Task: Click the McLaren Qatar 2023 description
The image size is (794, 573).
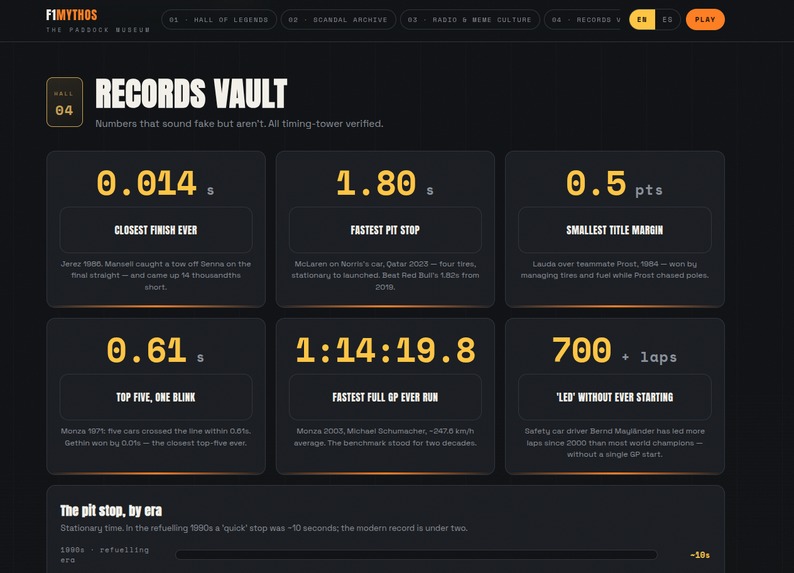Action: 385,275
